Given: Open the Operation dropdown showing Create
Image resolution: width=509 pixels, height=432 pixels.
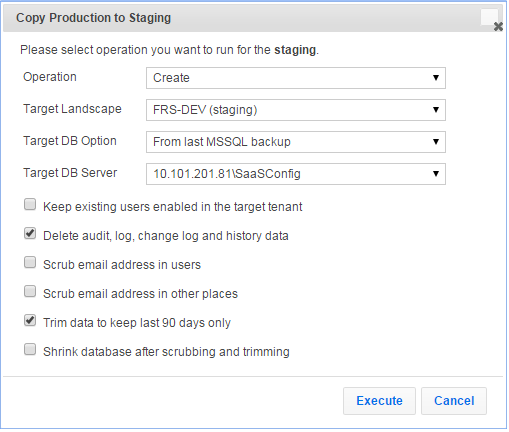Looking at the screenshot, I should 296,78.
